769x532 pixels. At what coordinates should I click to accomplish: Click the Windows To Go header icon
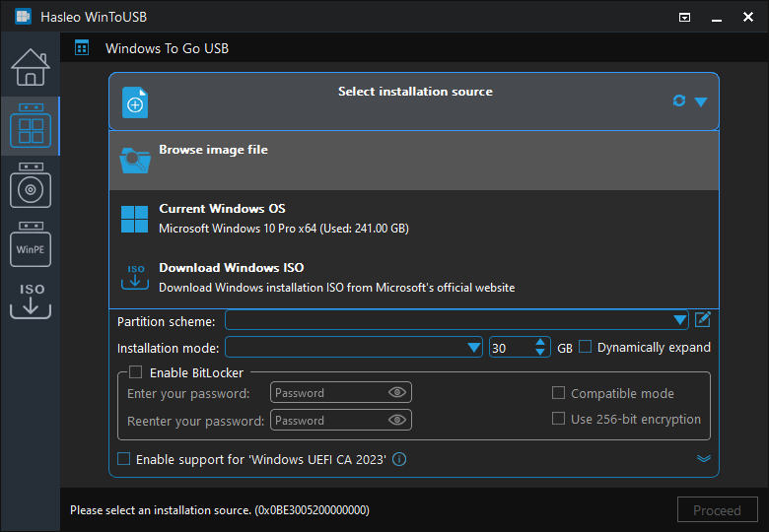[82, 48]
